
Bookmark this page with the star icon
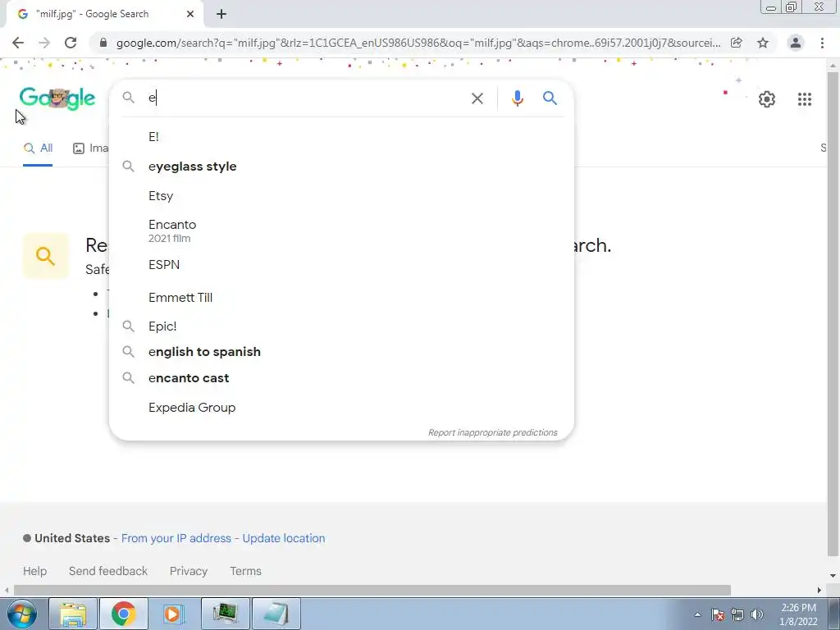pyautogui.click(x=763, y=43)
